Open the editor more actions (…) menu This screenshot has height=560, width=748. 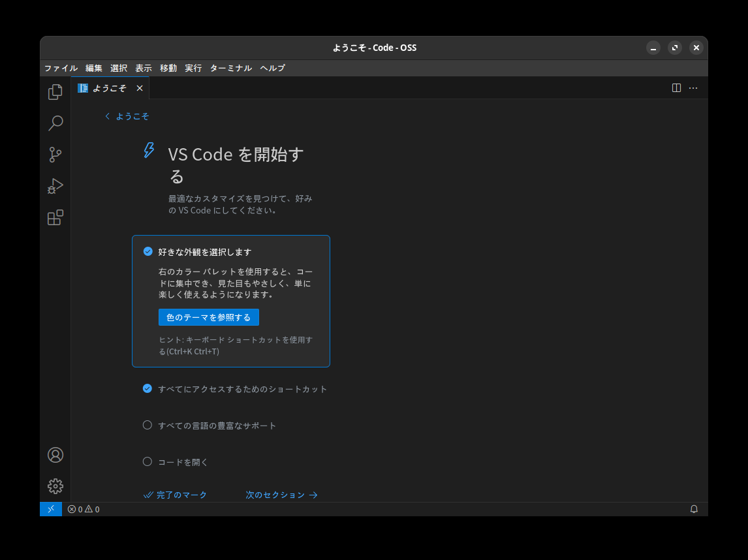[x=693, y=87]
